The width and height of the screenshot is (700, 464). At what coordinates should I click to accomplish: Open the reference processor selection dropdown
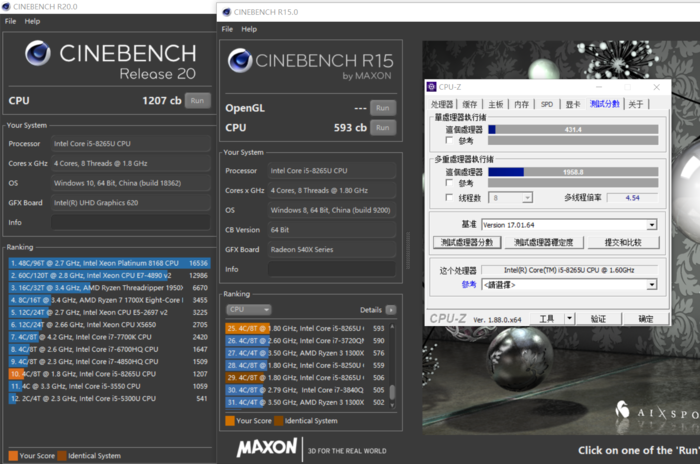click(x=652, y=285)
